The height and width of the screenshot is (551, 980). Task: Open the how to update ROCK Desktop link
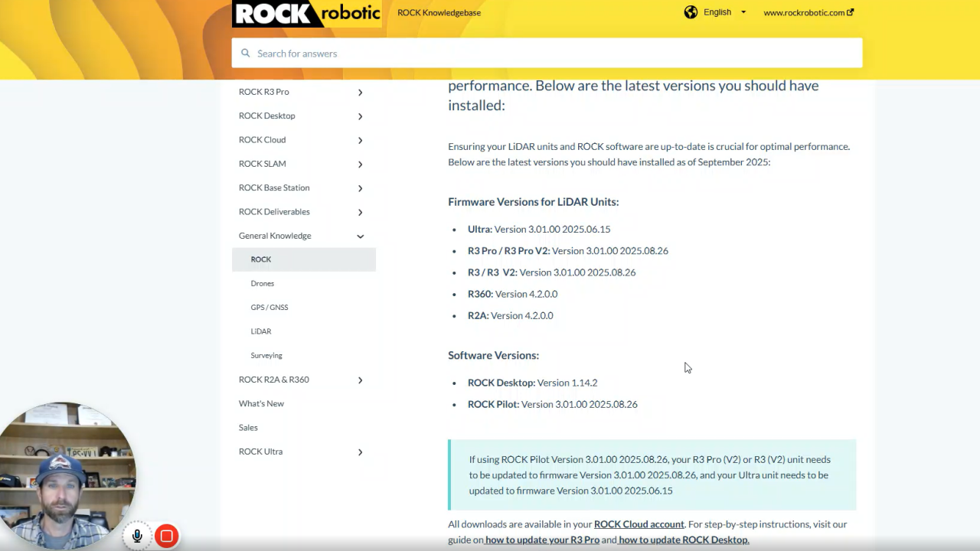click(682, 540)
